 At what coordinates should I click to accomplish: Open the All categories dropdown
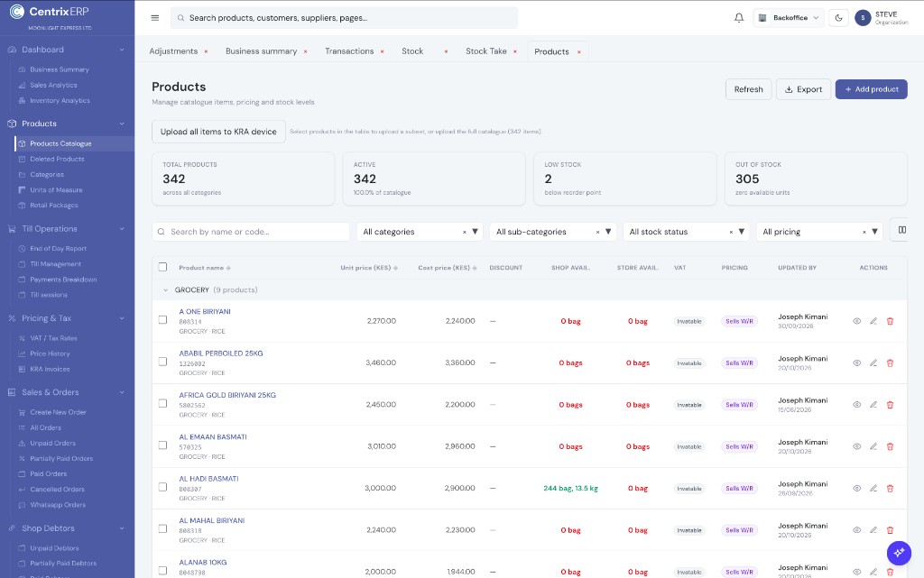pyautogui.click(x=420, y=232)
